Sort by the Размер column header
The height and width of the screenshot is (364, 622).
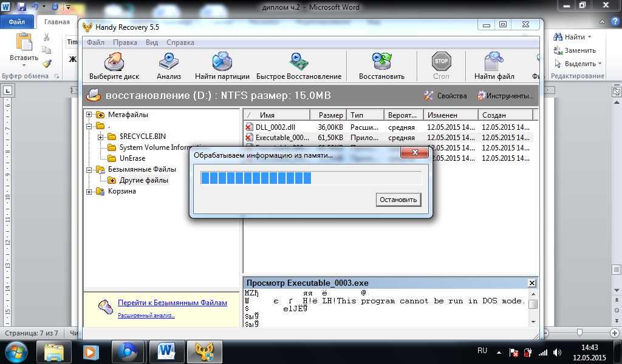tap(328, 115)
